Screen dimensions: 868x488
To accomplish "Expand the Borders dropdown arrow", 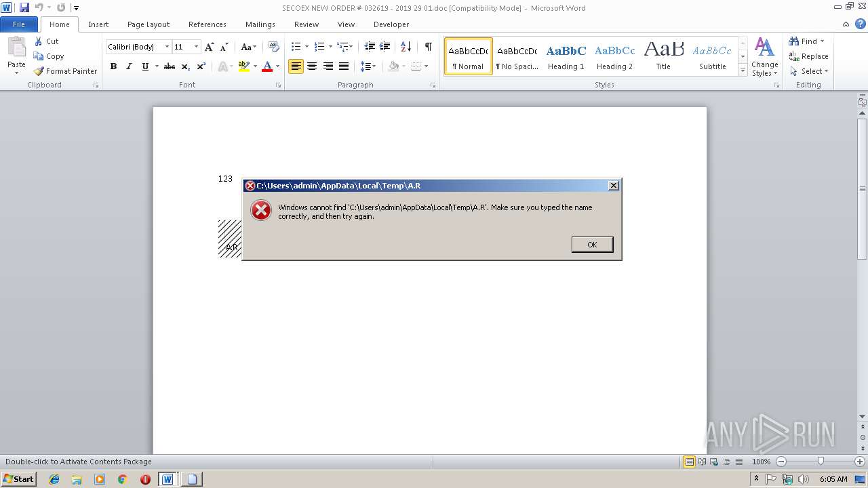I will 426,66.
